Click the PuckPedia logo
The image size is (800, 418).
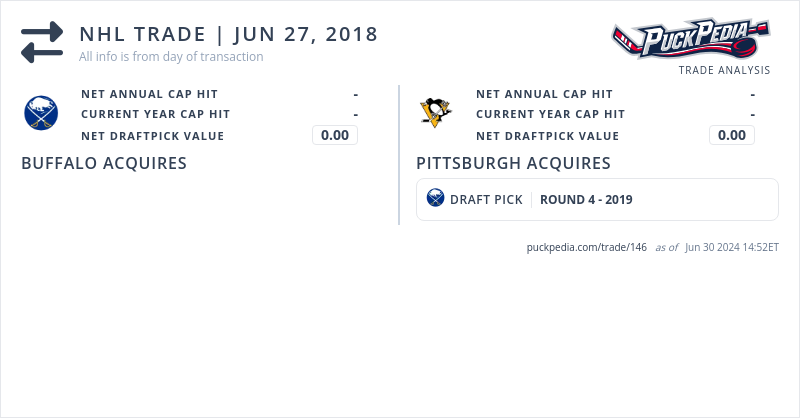coord(690,39)
